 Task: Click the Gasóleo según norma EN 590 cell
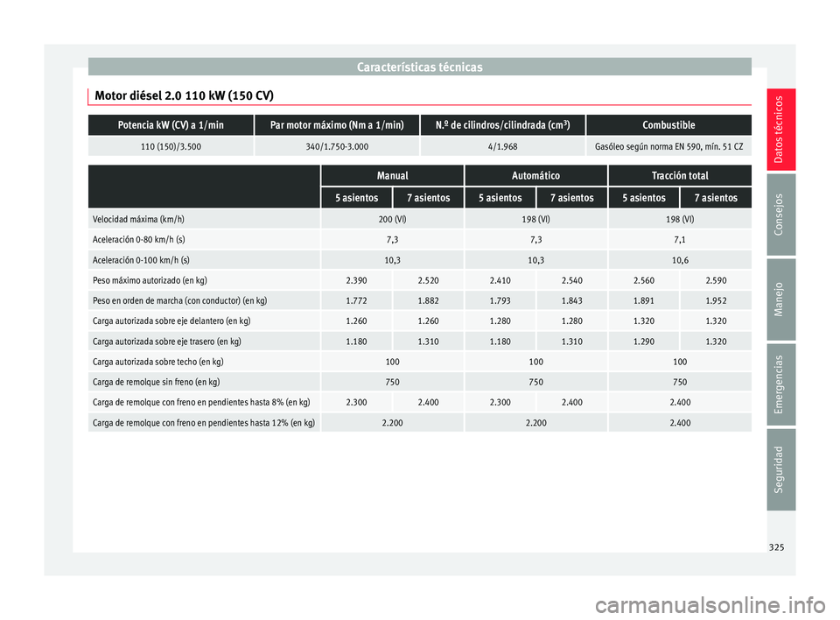point(668,146)
